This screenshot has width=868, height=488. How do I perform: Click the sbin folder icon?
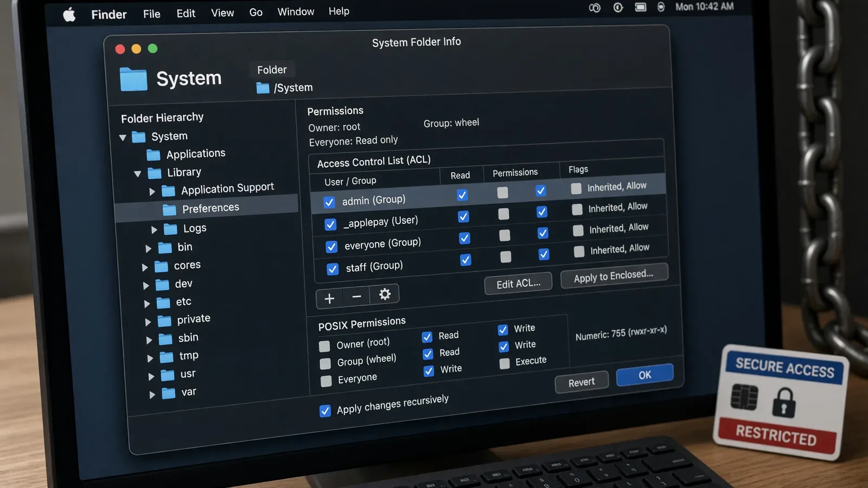[165, 339]
